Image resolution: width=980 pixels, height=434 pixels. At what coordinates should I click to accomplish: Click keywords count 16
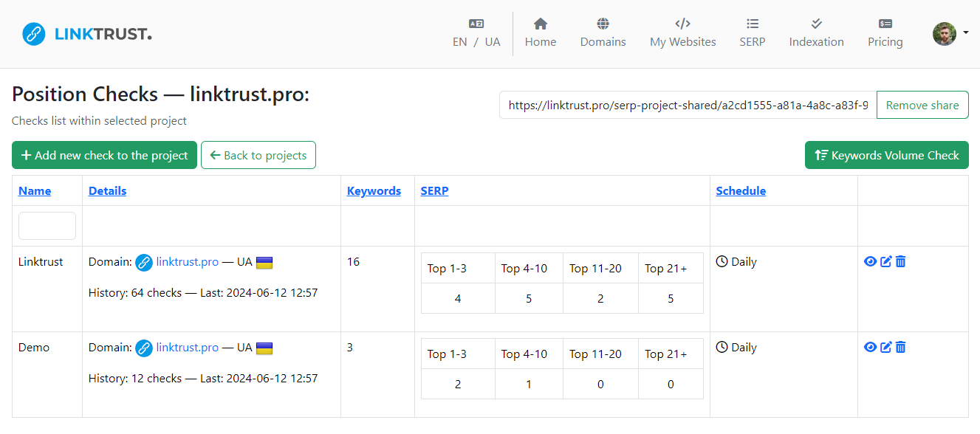coord(353,262)
